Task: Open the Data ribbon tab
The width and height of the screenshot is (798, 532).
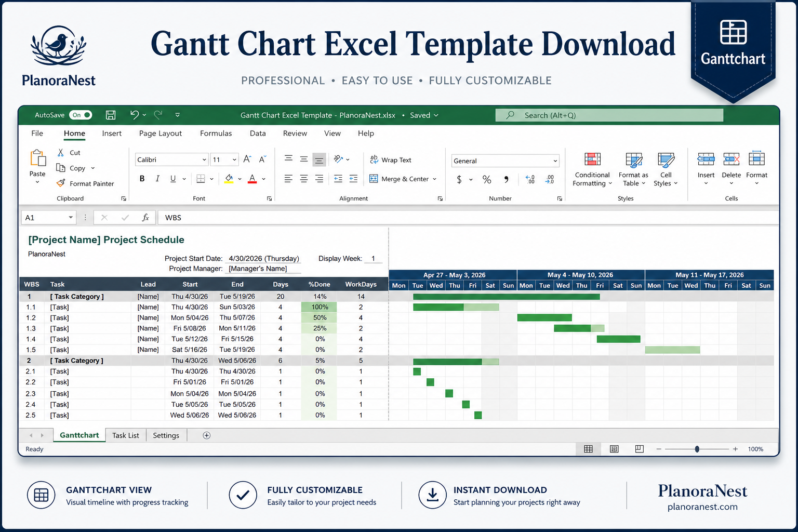Action: 258,133
